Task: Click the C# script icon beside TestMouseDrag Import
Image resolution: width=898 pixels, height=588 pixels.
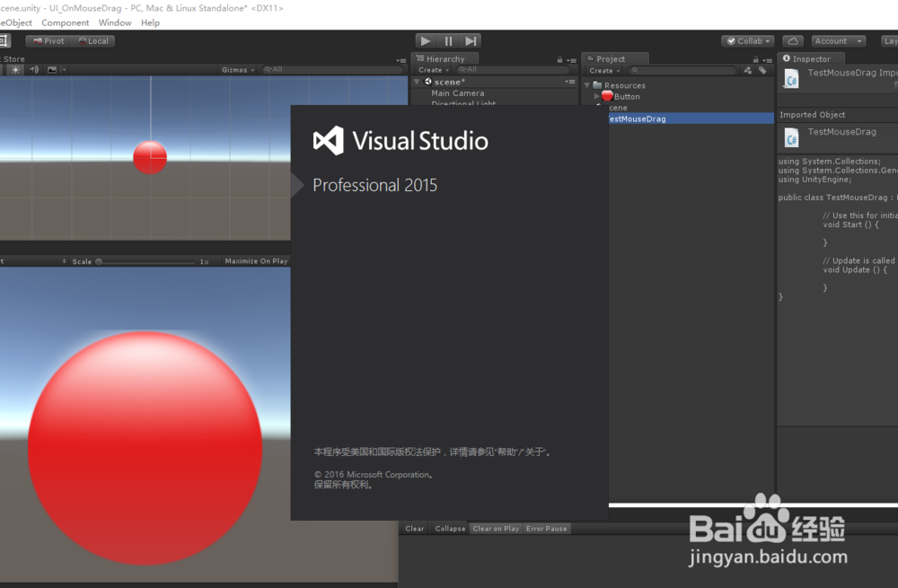Action: [792, 80]
